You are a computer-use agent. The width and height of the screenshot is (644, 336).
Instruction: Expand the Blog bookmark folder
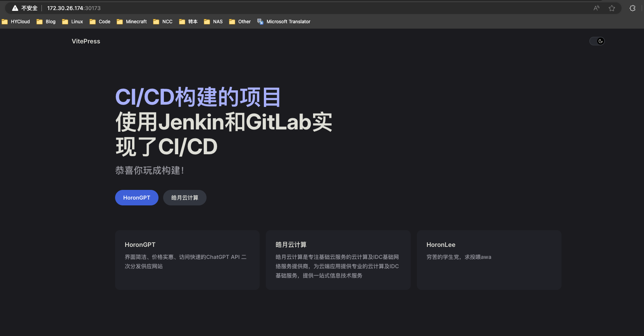point(46,22)
